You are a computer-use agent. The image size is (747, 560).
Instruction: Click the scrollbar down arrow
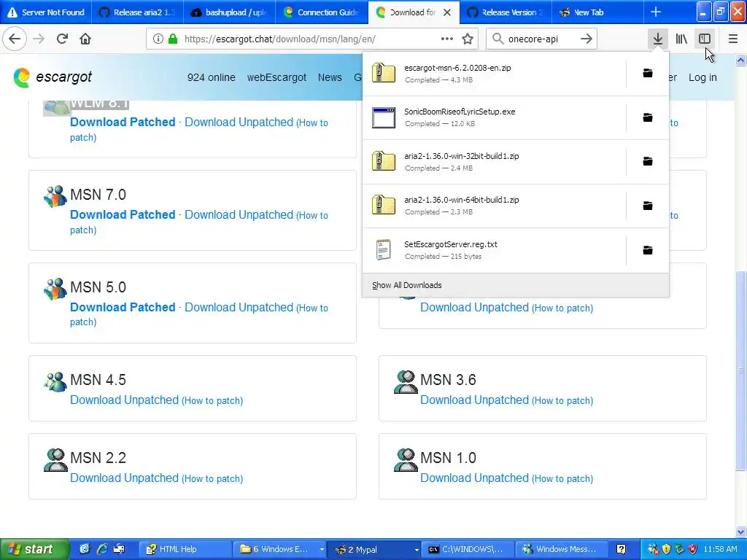[740, 532]
